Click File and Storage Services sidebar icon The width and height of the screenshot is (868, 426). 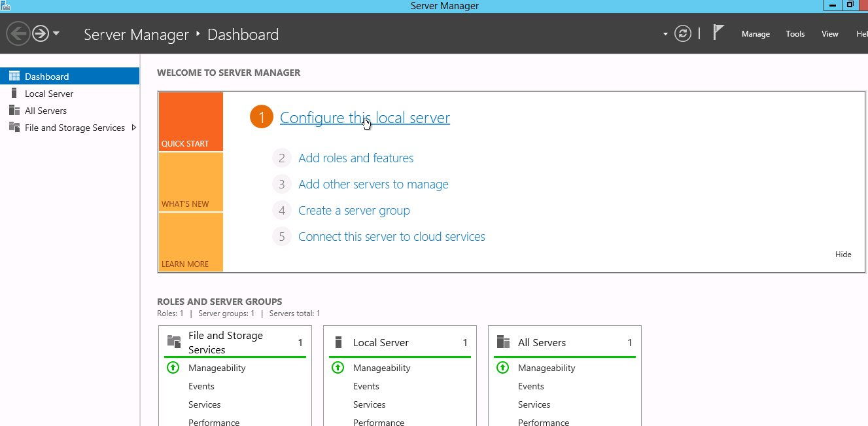coord(14,128)
